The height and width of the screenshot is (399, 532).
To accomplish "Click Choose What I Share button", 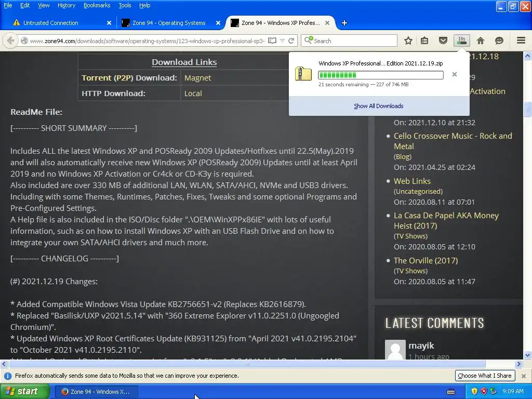I will point(485,376).
